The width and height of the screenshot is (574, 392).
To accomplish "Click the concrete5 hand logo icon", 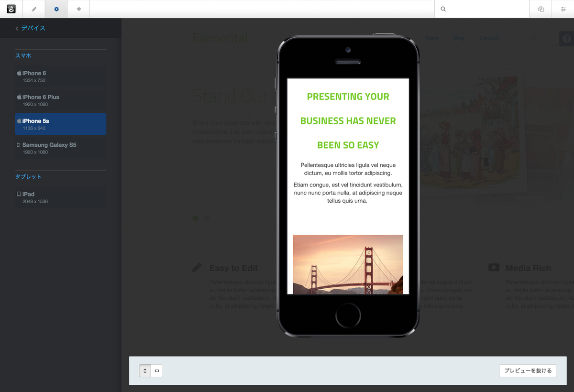I will click(x=11, y=9).
